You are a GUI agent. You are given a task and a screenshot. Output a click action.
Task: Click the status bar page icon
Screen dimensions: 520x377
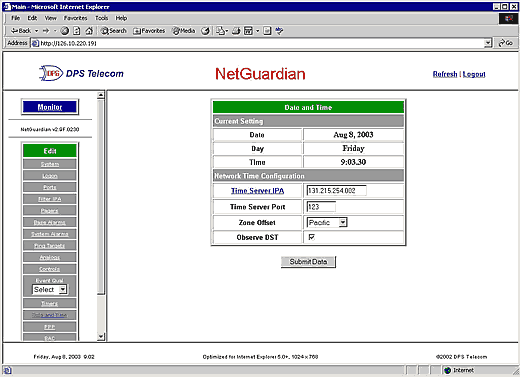[7, 370]
